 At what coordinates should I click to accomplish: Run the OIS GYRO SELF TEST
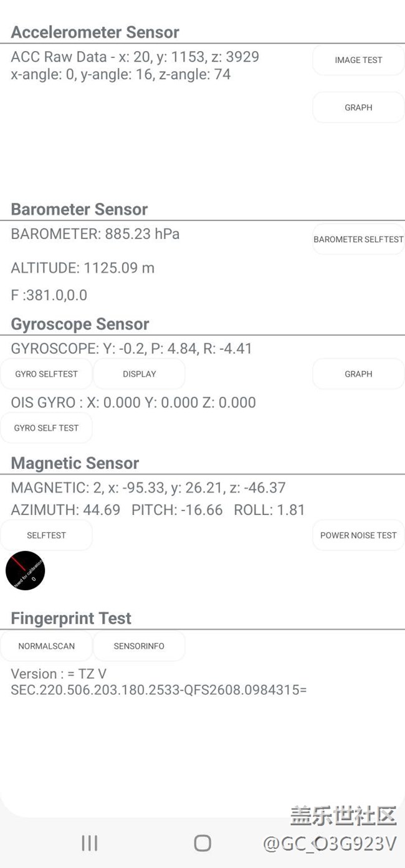tap(47, 428)
